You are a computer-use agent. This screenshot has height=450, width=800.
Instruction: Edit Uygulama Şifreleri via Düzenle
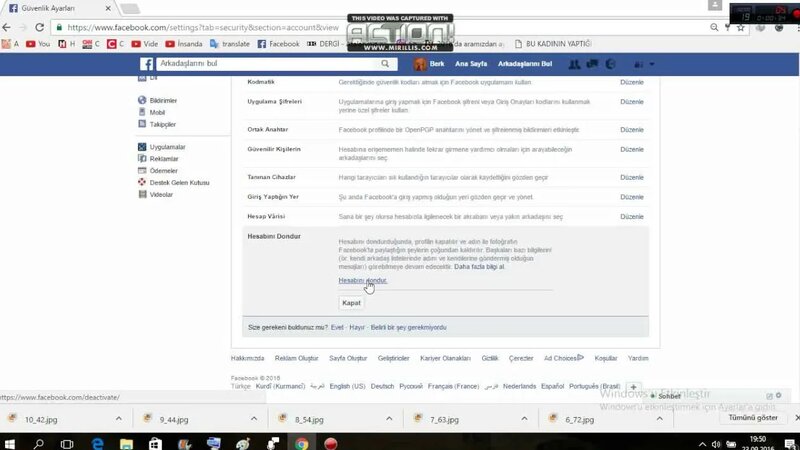632,102
